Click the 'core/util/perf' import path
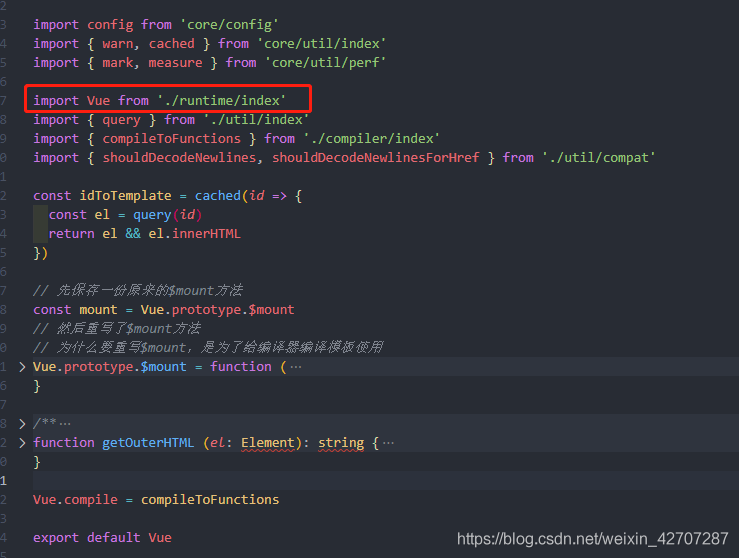739x558 pixels. point(325,63)
